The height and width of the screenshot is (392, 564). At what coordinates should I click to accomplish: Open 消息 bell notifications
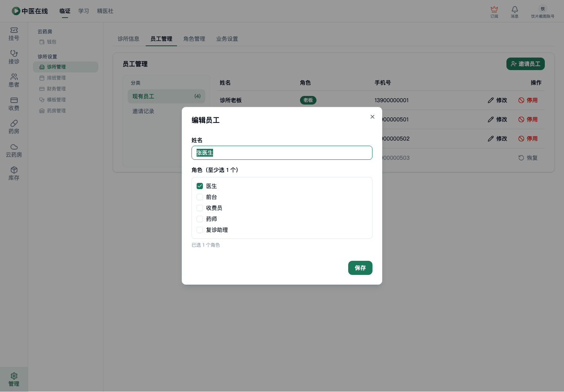coord(515,12)
